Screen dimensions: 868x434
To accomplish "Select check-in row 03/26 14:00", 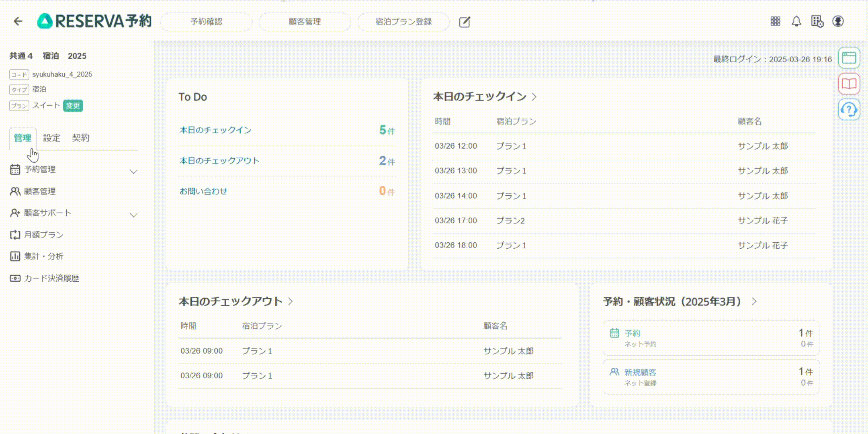I will pos(624,196).
